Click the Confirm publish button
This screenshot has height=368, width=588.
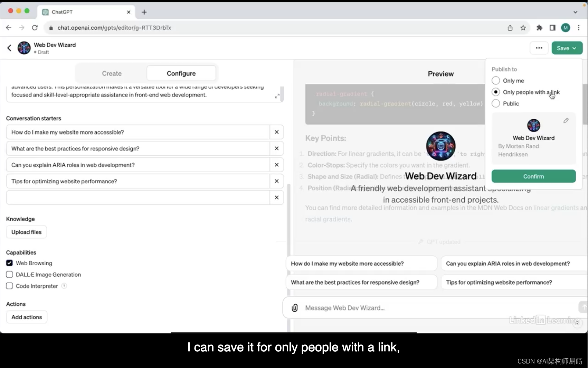coord(533,176)
